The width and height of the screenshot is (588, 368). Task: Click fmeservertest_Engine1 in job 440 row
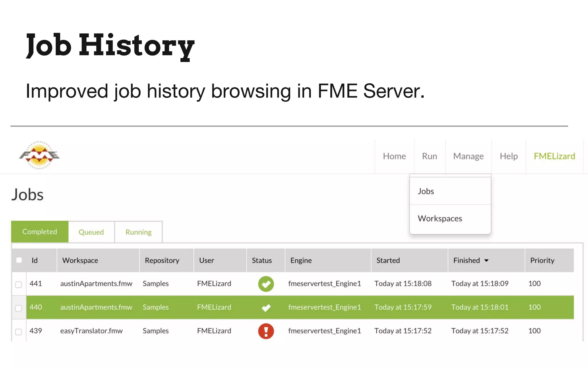click(324, 307)
